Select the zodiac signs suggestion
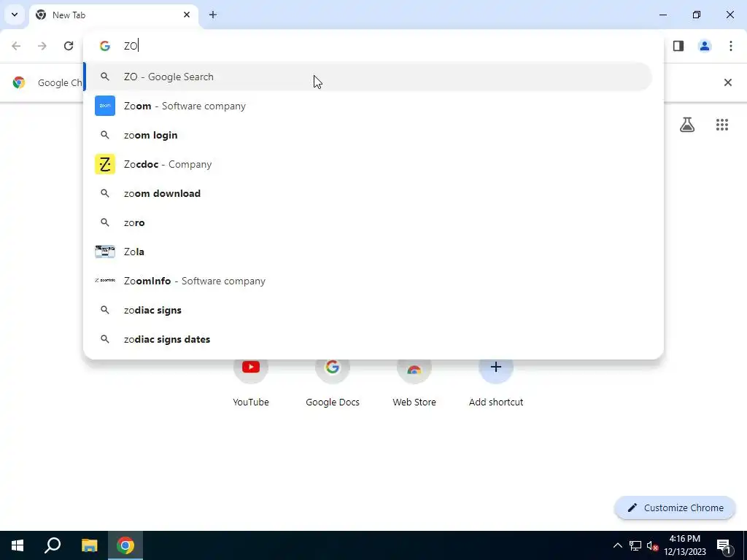The width and height of the screenshot is (747, 560). click(x=368, y=310)
